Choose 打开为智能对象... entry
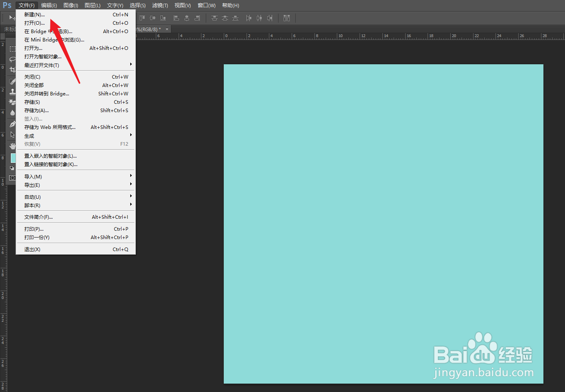Screen dimensions: 565x392 (76, 56)
